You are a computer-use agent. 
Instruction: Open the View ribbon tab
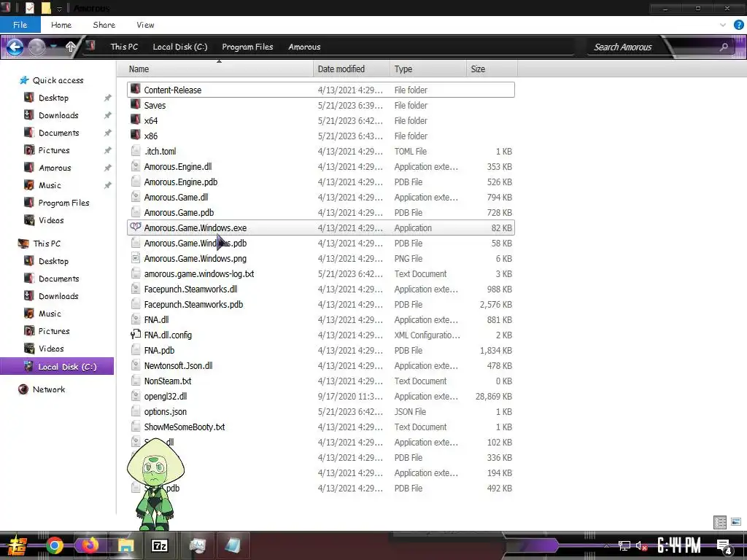[145, 25]
